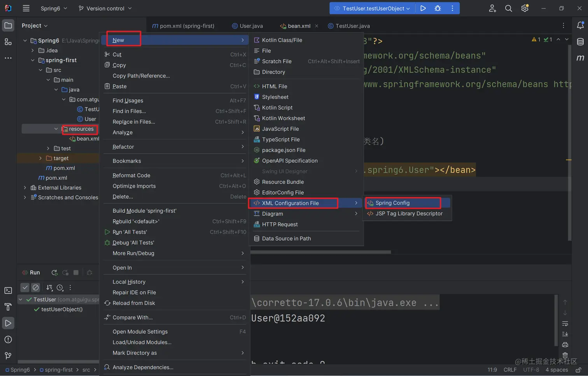Toggle soft-wrap in console
The image size is (588, 376).
[565, 324]
